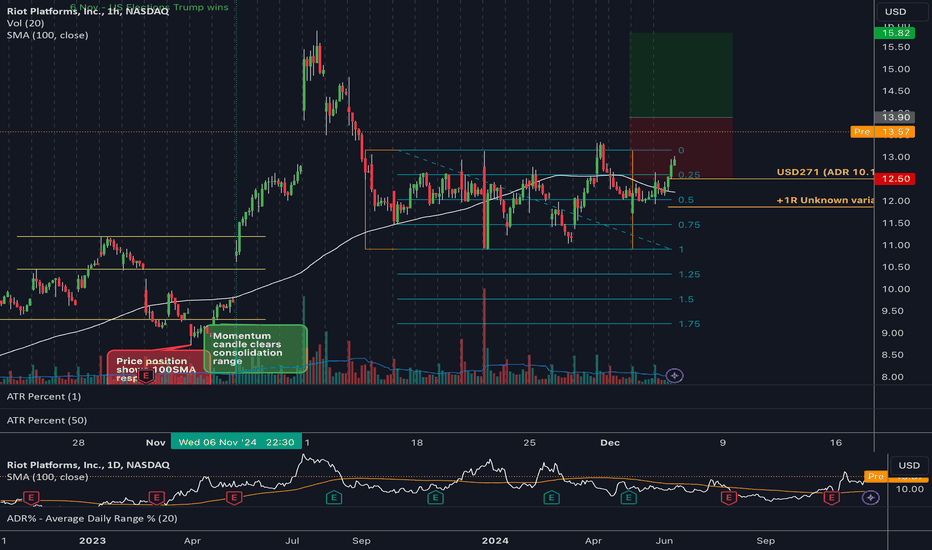Screen dimensions: 932x550
Task: Click the Riot Platforms 1D NASDAQ symbol title
Action: point(88,465)
